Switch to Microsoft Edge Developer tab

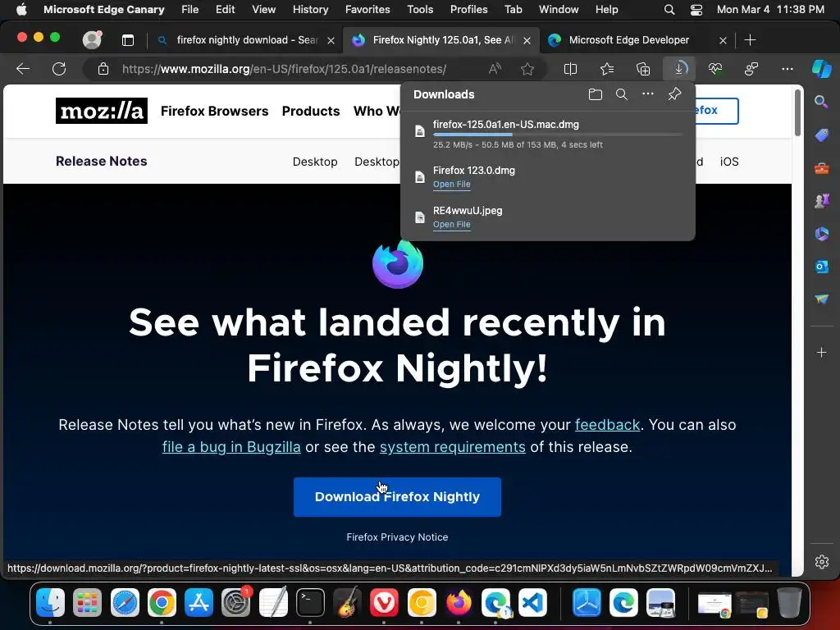click(x=629, y=40)
